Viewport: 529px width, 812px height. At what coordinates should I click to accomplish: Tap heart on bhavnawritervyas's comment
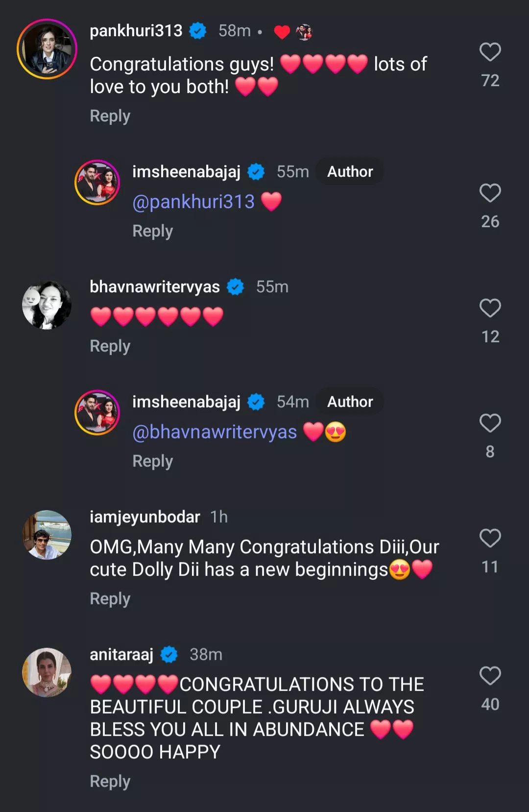490,309
